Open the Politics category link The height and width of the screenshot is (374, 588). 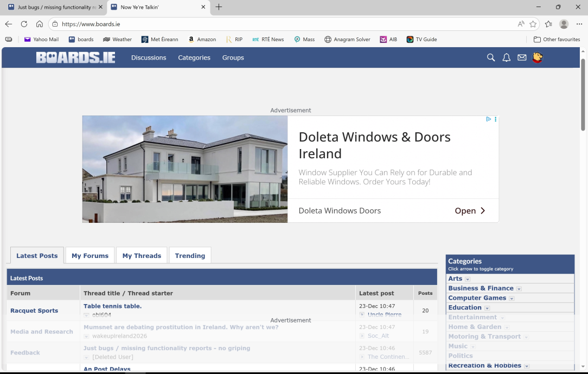(x=461, y=356)
